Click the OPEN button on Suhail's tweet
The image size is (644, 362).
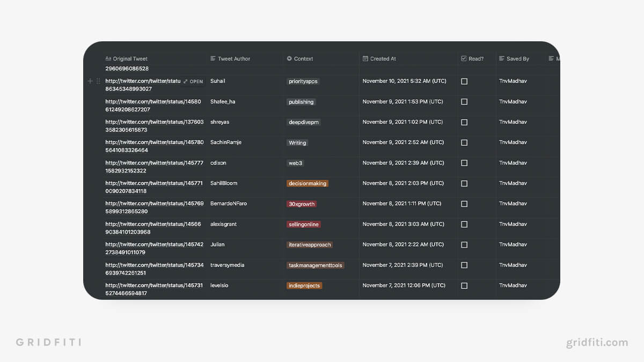[x=193, y=81]
